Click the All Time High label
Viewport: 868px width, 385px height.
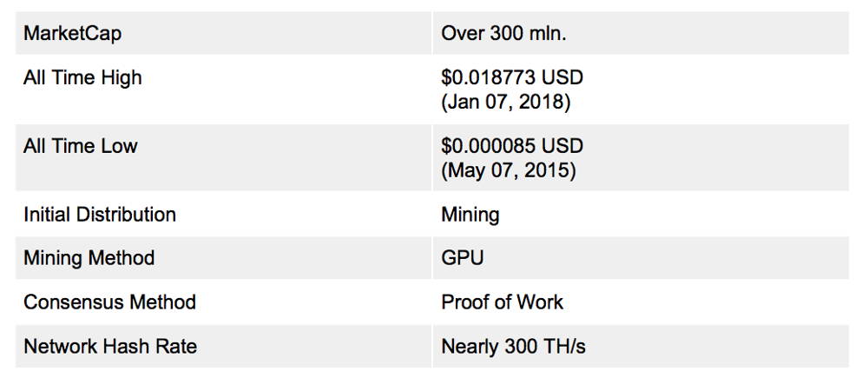[x=82, y=78]
